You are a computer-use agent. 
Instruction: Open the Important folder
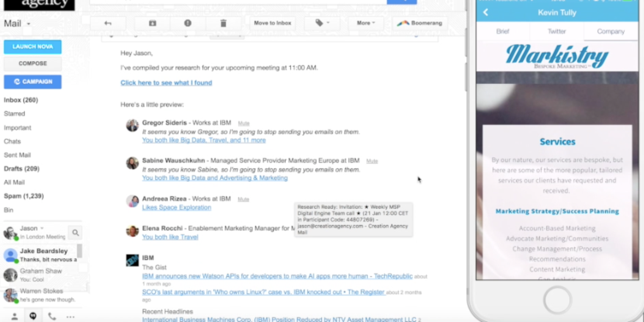(x=17, y=128)
